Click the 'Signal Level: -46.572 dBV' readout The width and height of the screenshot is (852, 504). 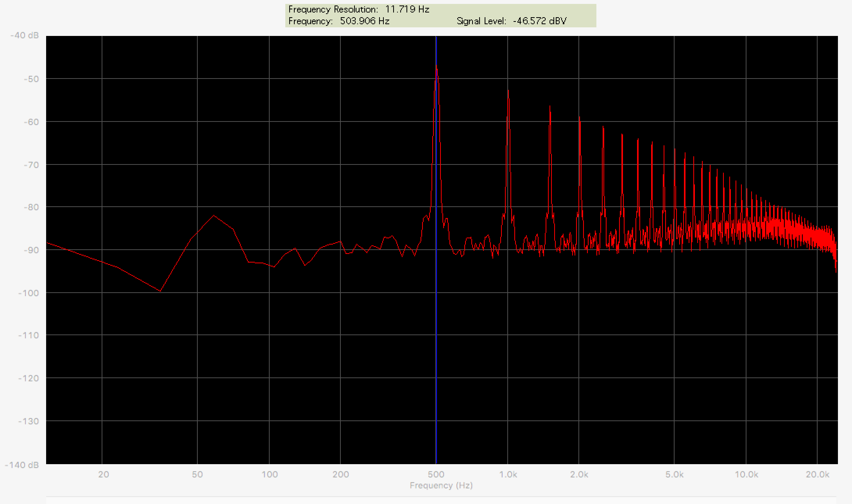[x=512, y=21]
